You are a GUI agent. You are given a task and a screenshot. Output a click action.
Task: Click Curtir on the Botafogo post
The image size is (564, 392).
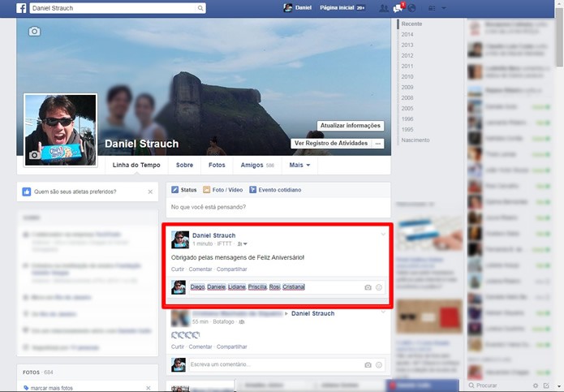(x=178, y=347)
